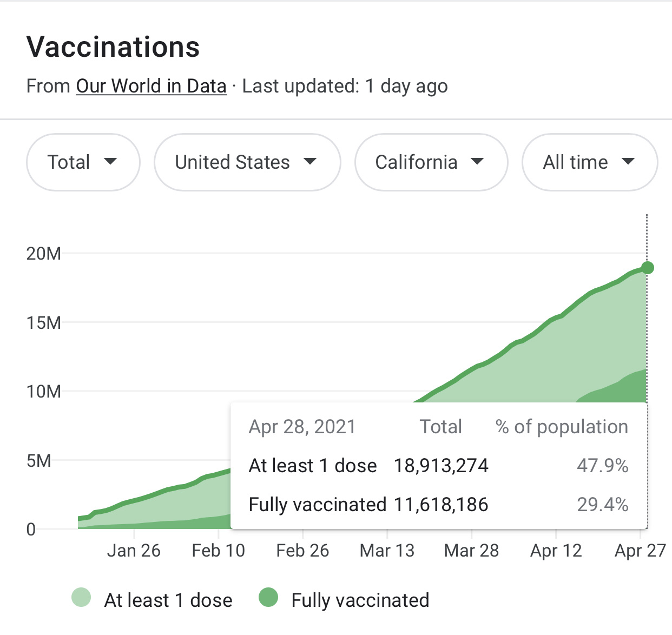Click the Feb 10 date on the axis
The width and height of the screenshot is (672, 635).
click(x=218, y=551)
